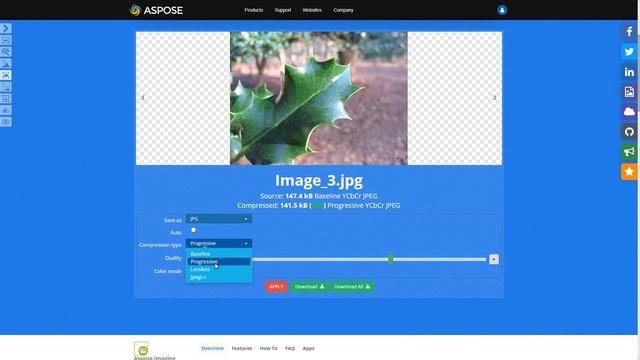Click the Download All button
The height and width of the screenshot is (360, 640).
point(352,287)
